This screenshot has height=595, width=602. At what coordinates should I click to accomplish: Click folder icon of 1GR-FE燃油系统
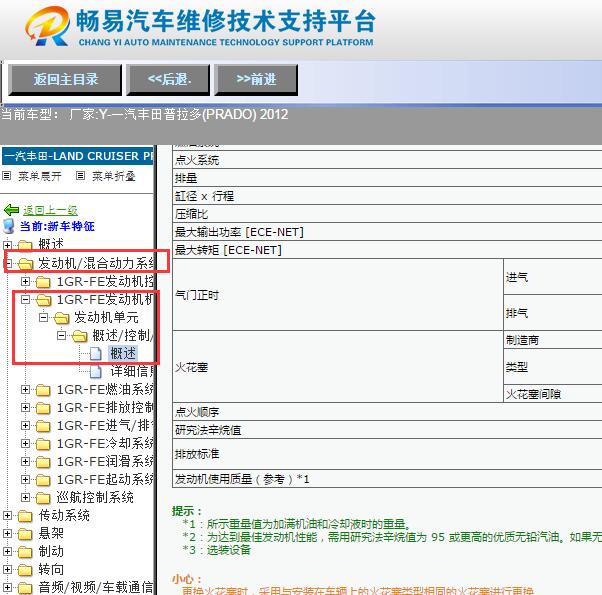click(43, 390)
